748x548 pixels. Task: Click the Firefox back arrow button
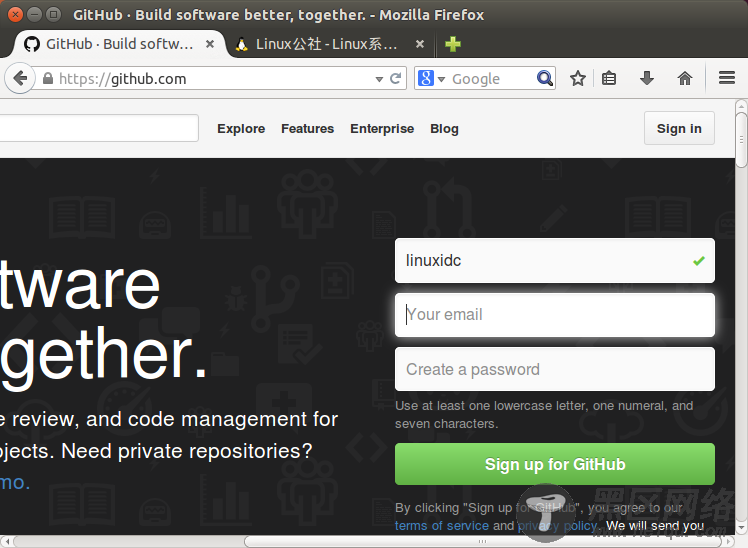coord(20,78)
